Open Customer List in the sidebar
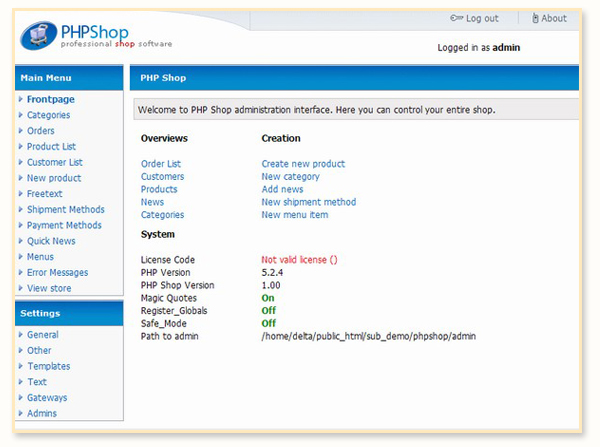The width and height of the screenshot is (600, 447). 55,162
